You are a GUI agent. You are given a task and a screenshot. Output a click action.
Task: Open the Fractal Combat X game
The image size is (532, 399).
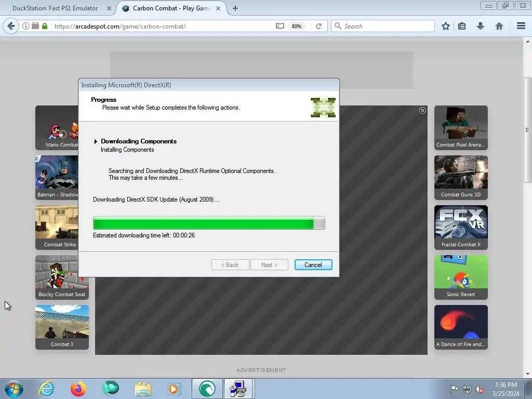click(x=461, y=228)
